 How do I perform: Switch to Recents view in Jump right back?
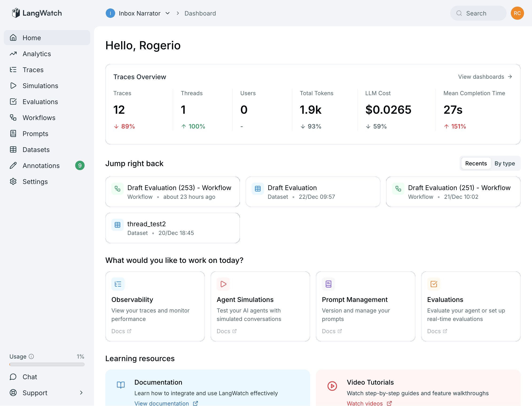pyautogui.click(x=476, y=163)
